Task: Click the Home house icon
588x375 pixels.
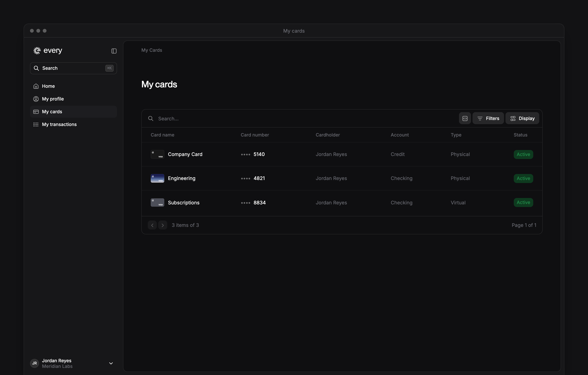Action: [x=36, y=86]
